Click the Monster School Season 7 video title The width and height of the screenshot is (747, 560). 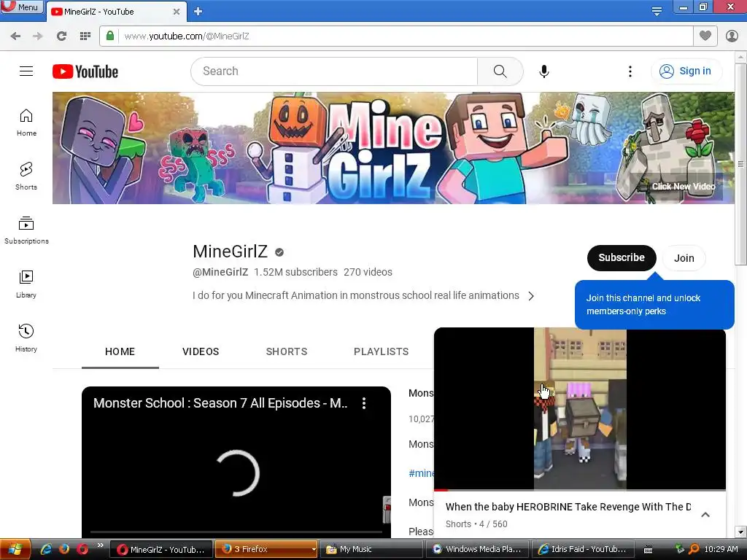pos(220,403)
